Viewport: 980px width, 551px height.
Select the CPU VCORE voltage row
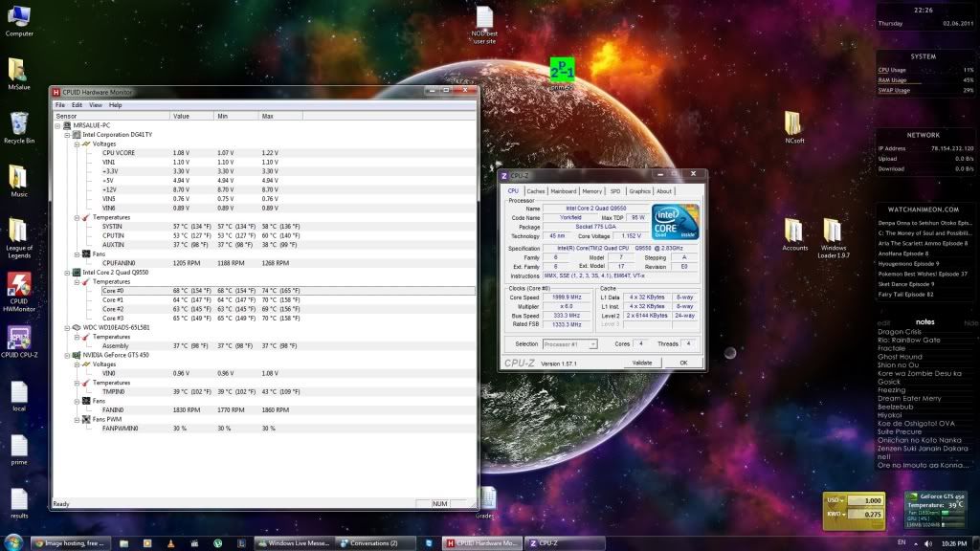pos(287,152)
